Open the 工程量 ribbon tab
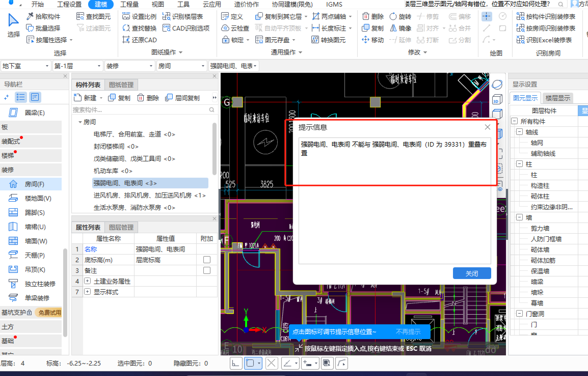The height and width of the screenshot is (376, 588). (x=129, y=4)
